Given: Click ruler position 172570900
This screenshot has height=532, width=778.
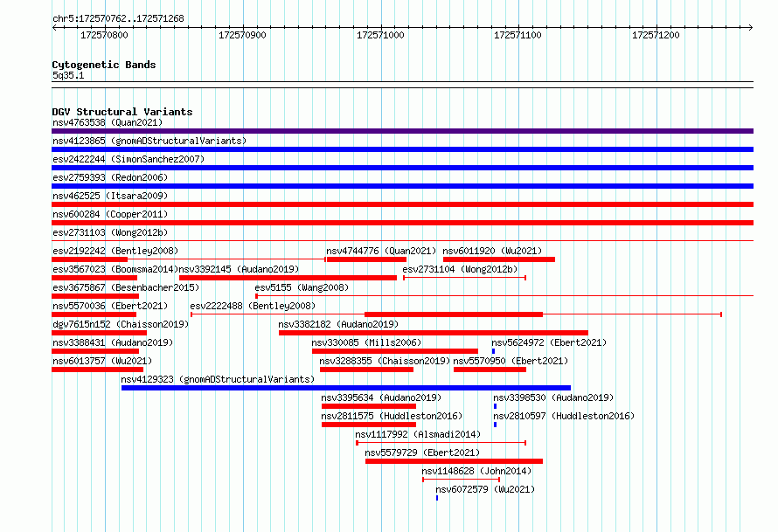Looking at the screenshot, I should click(x=242, y=35).
